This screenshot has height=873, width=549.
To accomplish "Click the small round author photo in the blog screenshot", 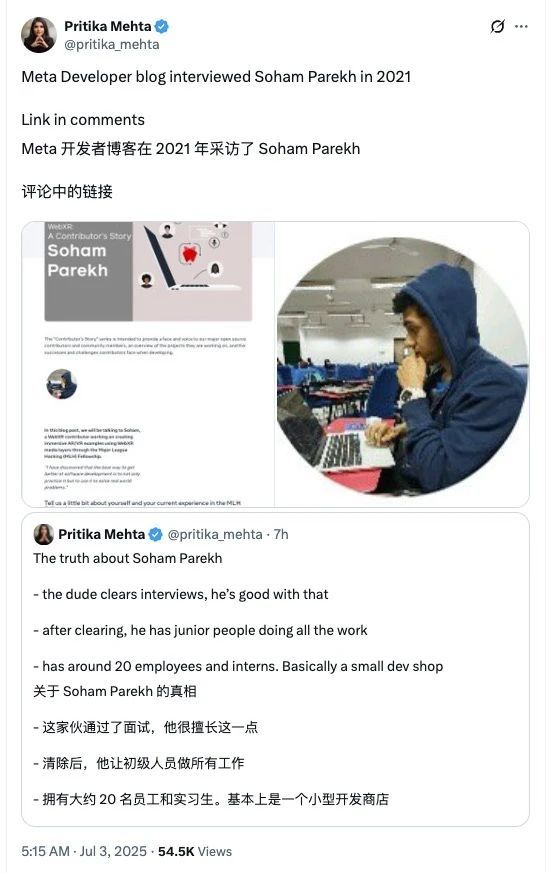I will [61, 384].
